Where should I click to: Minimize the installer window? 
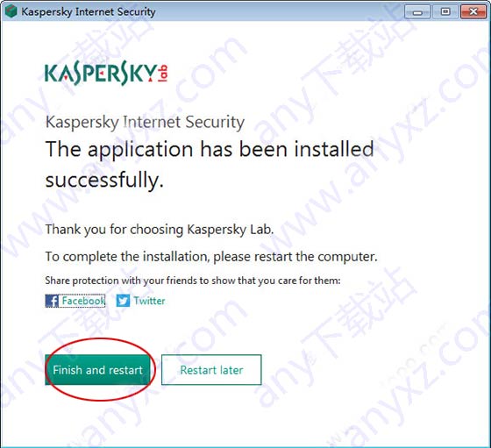pyautogui.click(x=417, y=12)
